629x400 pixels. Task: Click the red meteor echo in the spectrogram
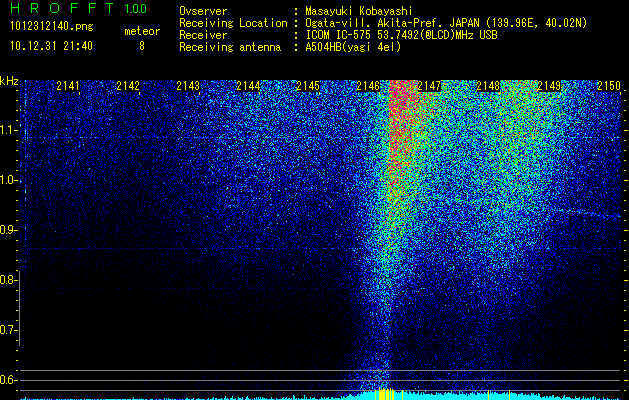pos(401,132)
